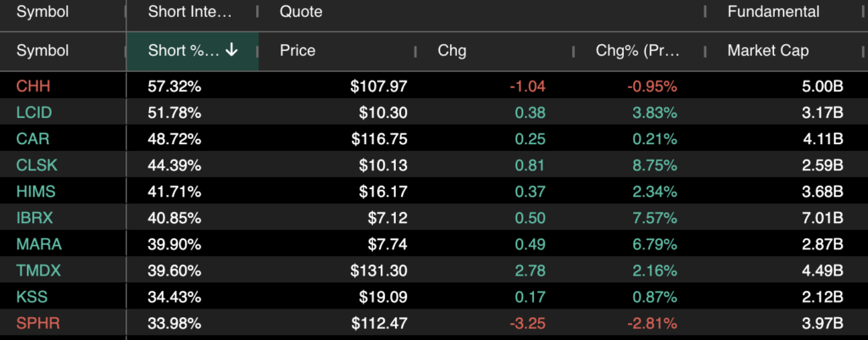868x340 pixels.
Task: Sort by the Price column header
Action: (x=298, y=51)
